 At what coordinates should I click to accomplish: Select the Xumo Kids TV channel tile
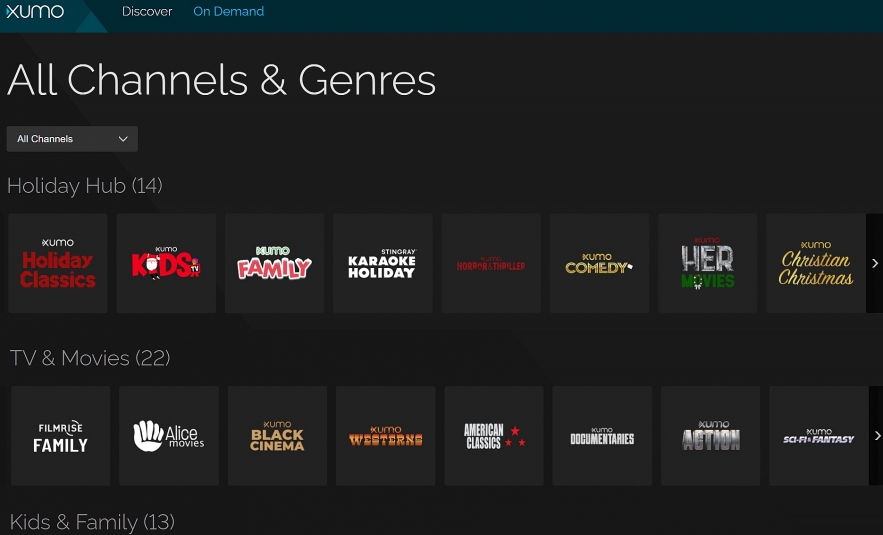click(166, 263)
